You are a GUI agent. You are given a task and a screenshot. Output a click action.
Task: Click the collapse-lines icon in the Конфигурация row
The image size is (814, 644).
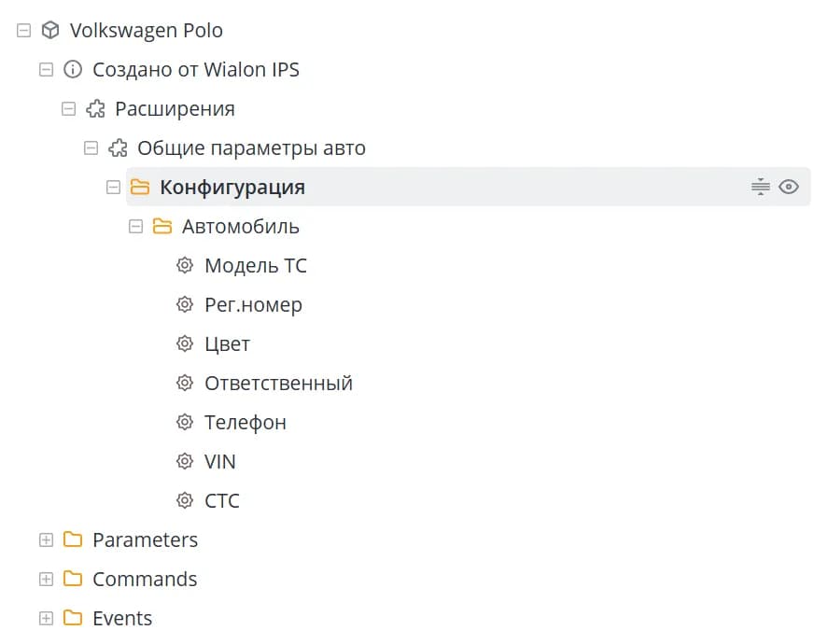click(761, 187)
